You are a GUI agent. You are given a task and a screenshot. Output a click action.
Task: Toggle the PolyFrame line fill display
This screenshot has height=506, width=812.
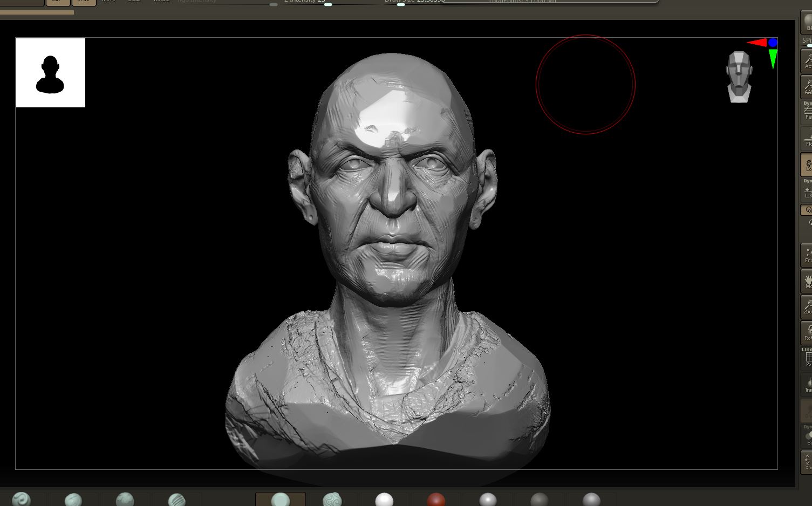[807, 359]
